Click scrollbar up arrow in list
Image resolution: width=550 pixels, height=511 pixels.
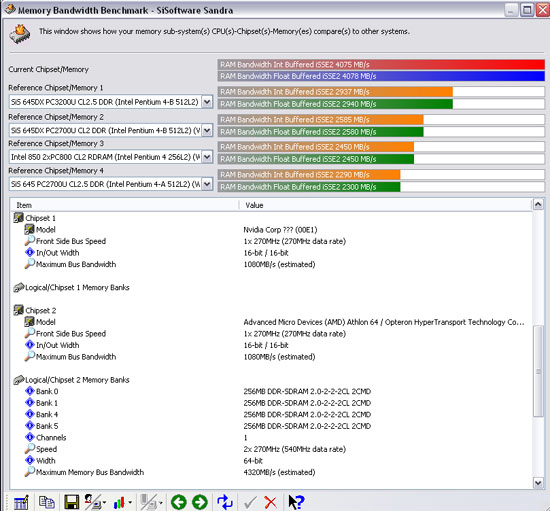point(538,204)
